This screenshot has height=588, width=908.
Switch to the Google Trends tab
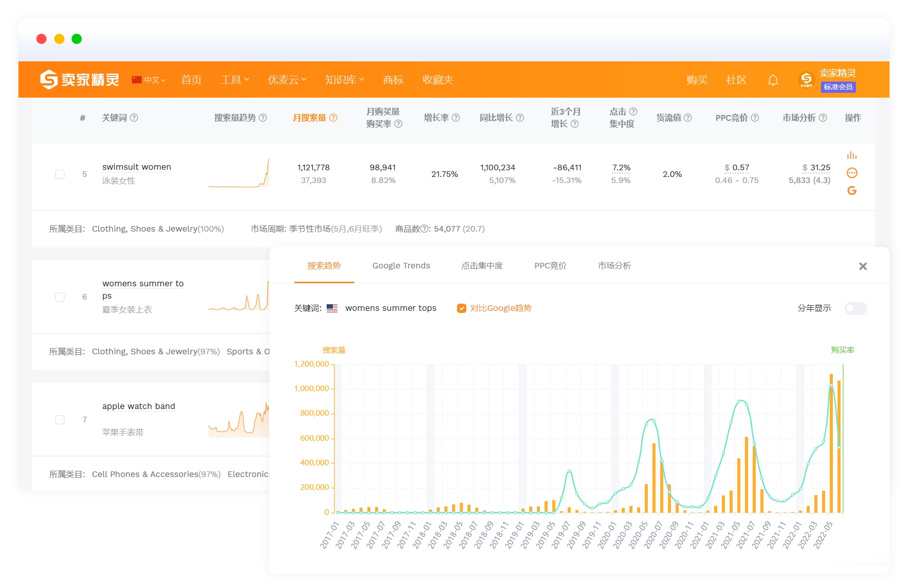coord(401,266)
